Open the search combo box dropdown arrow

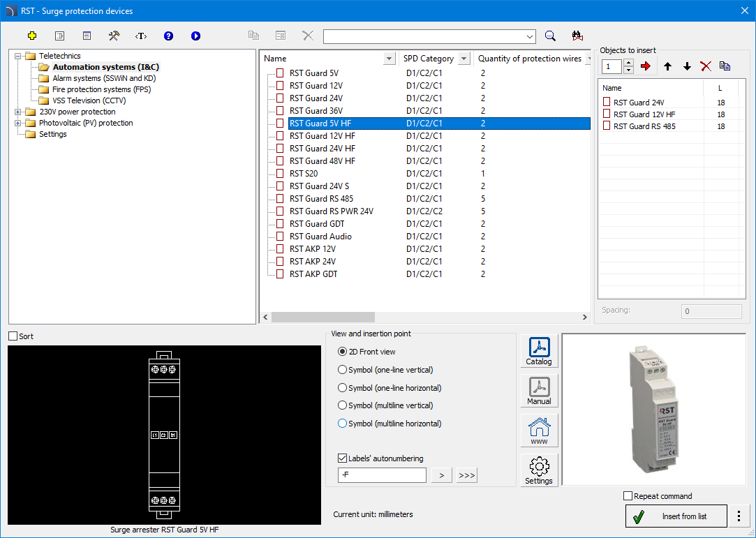530,37
